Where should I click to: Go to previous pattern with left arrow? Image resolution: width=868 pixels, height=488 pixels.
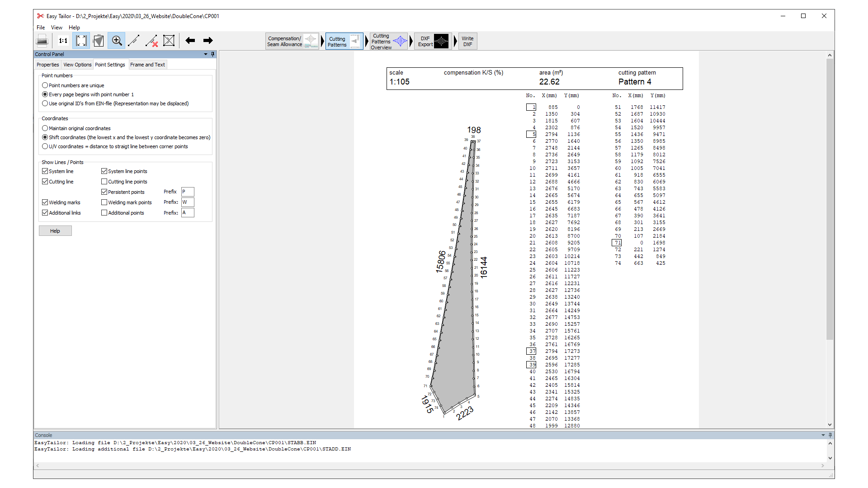click(190, 41)
